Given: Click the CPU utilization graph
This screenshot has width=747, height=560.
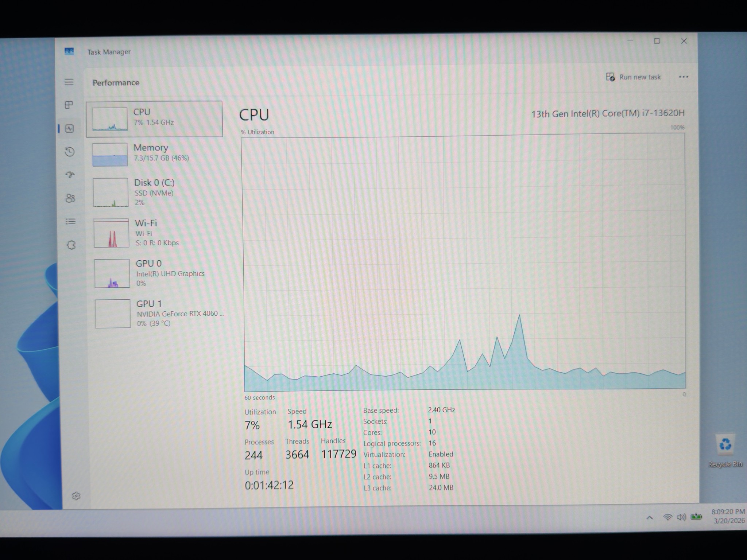Looking at the screenshot, I should pyautogui.click(x=463, y=262).
